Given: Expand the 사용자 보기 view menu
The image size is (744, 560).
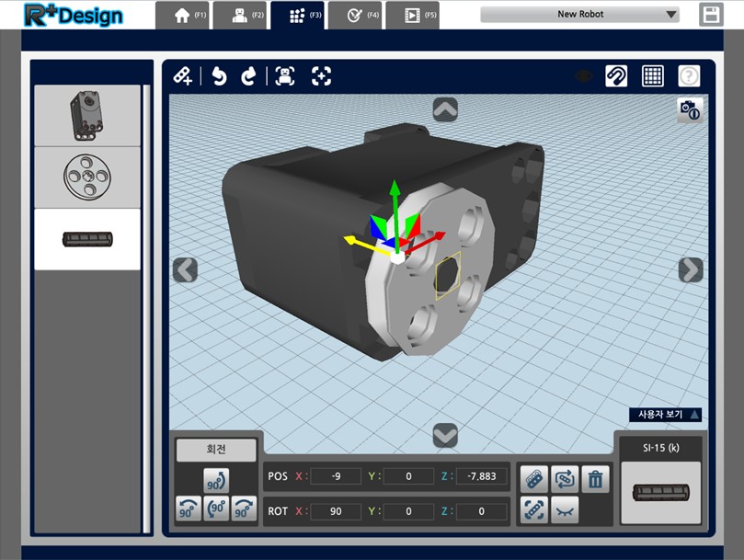Looking at the screenshot, I should (x=664, y=415).
